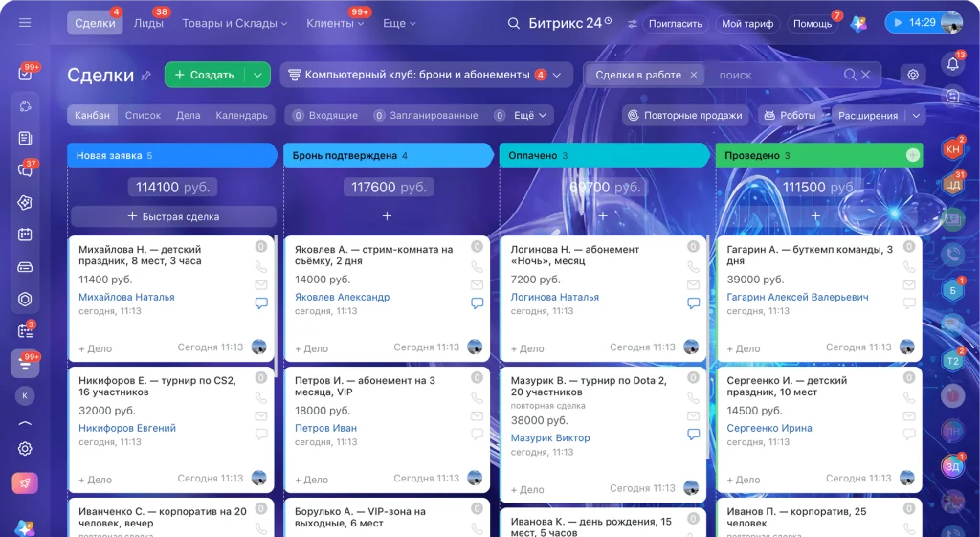
Task: Open the hamburger main menu icon
Action: (25, 23)
